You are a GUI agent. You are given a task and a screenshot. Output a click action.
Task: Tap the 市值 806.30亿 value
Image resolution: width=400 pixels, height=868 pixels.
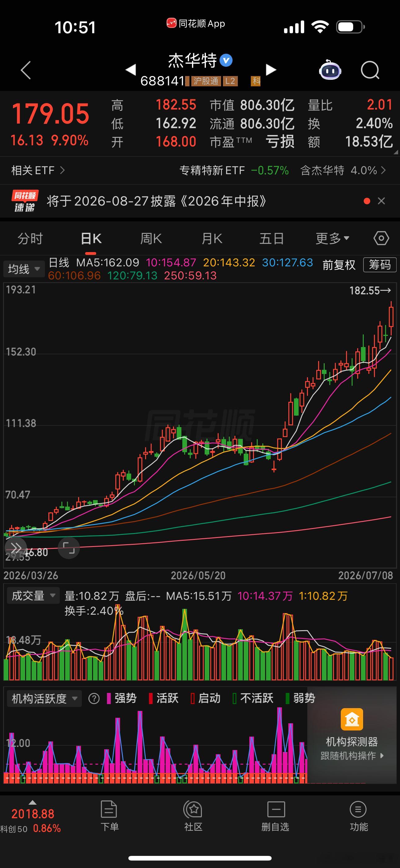coord(267,105)
